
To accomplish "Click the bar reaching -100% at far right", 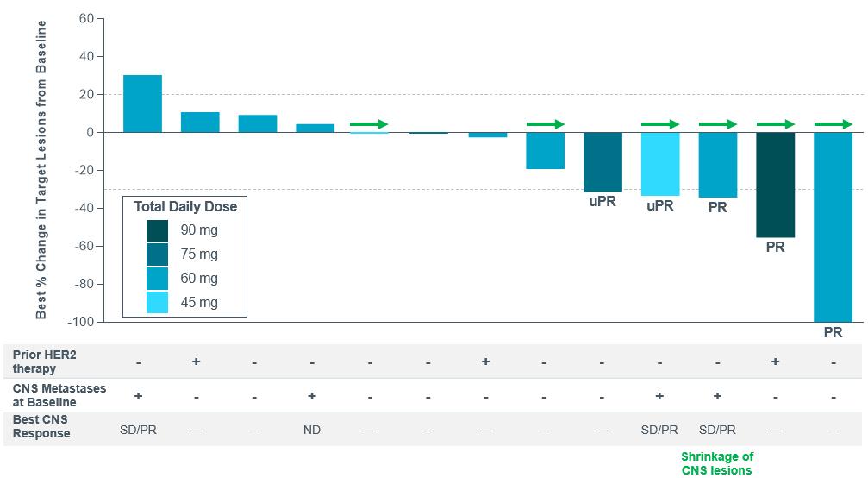I will pos(833,226).
